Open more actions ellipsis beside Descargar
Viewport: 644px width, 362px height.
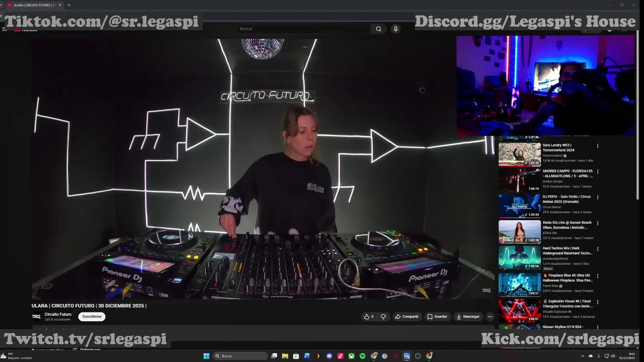tap(490, 317)
